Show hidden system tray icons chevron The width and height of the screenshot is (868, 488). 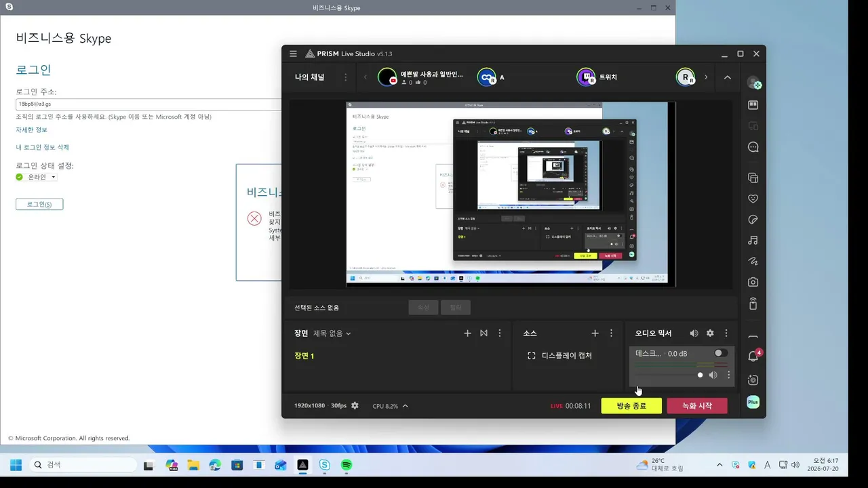pos(719,465)
